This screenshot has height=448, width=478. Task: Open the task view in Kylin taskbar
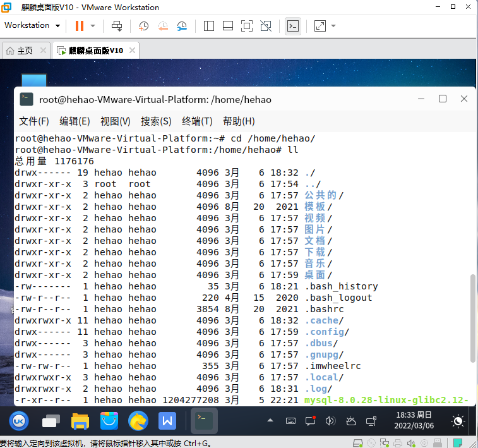[x=51, y=421]
